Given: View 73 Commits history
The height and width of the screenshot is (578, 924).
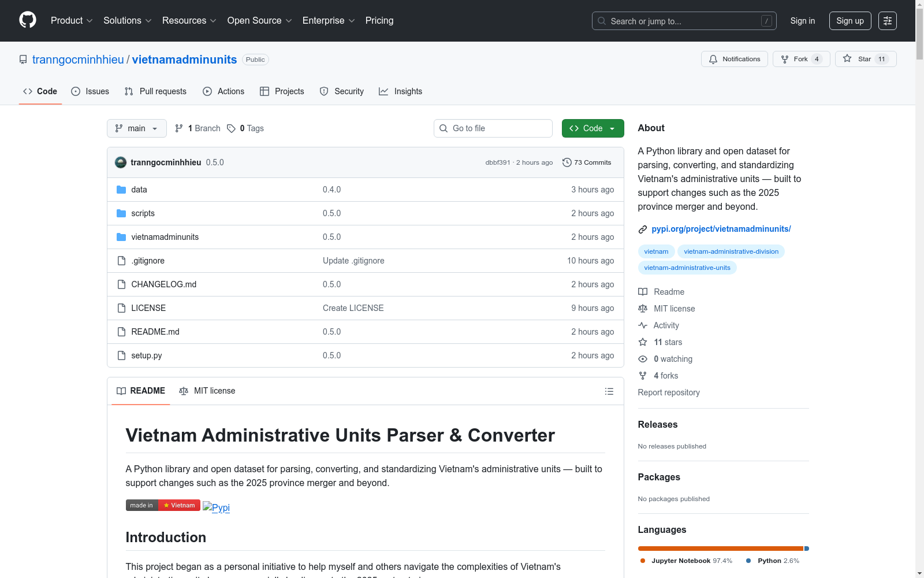Looking at the screenshot, I should click(x=587, y=162).
